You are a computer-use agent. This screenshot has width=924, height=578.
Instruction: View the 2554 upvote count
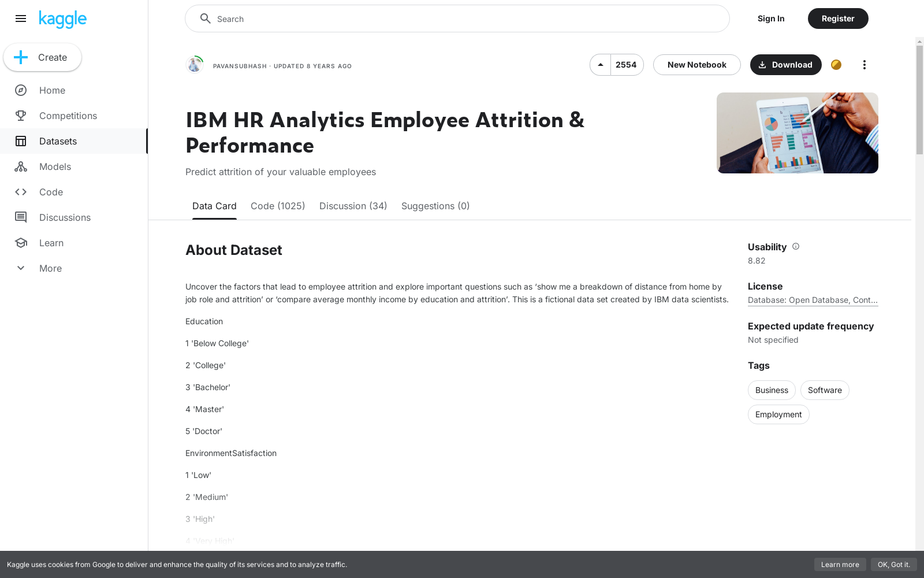point(627,65)
